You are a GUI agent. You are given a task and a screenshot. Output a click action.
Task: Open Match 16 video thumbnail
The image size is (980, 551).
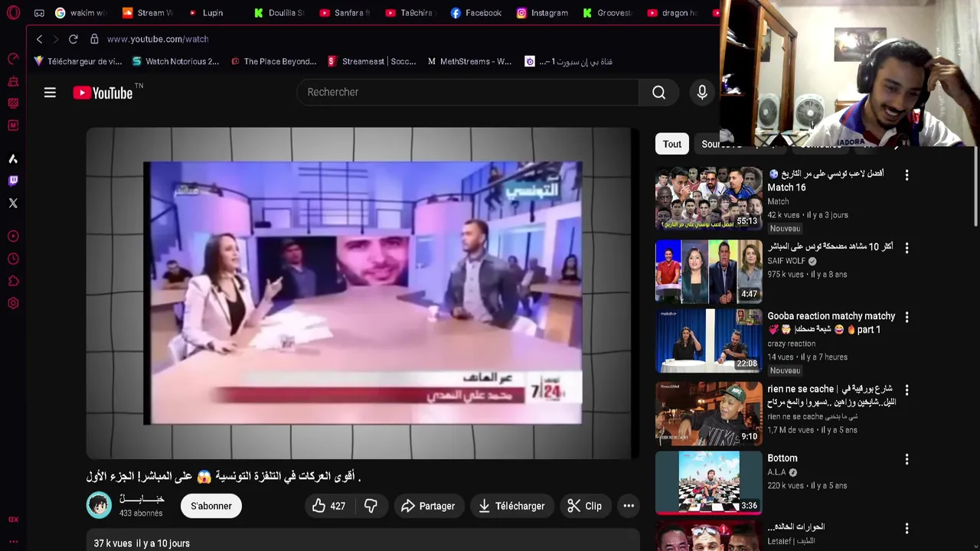click(x=709, y=199)
